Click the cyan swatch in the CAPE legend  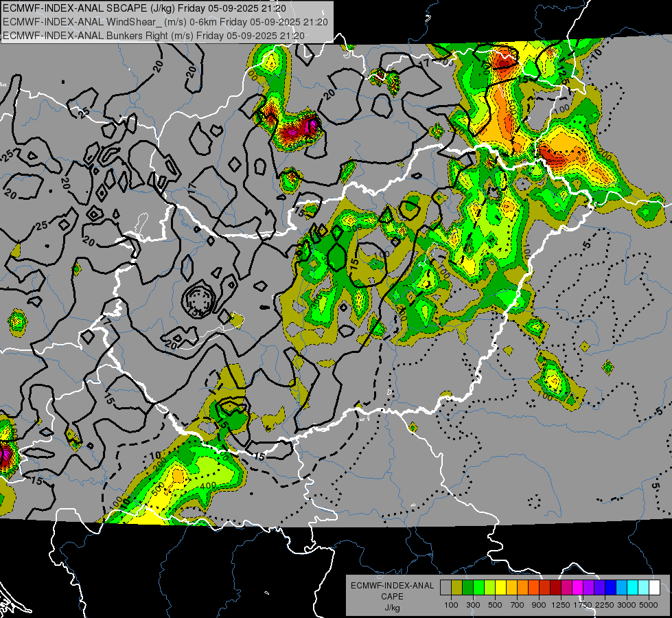click(x=633, y=587)
